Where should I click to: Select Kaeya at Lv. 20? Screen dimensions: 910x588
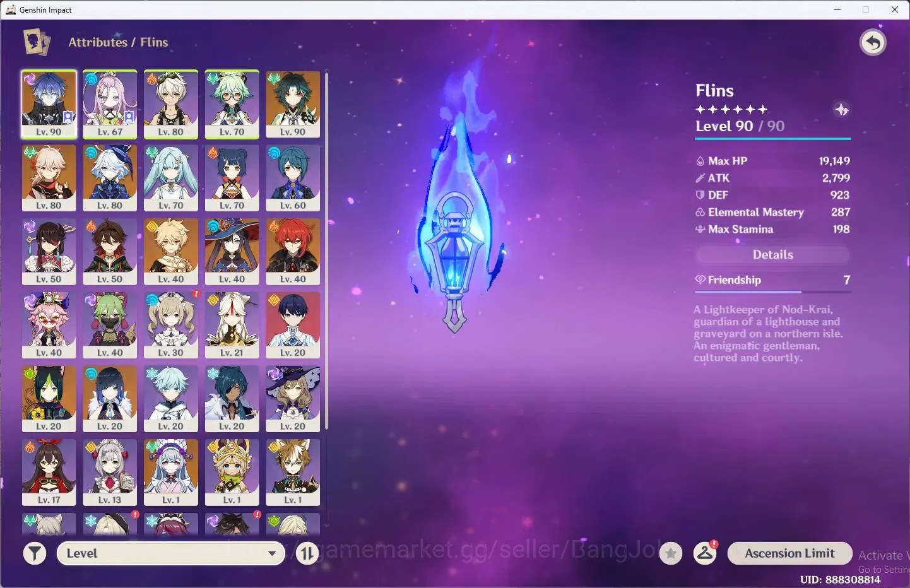(232, 399)
